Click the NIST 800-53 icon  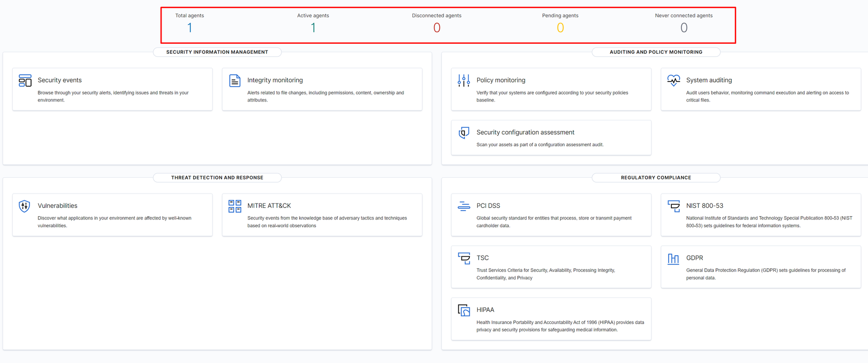point(673,206)
